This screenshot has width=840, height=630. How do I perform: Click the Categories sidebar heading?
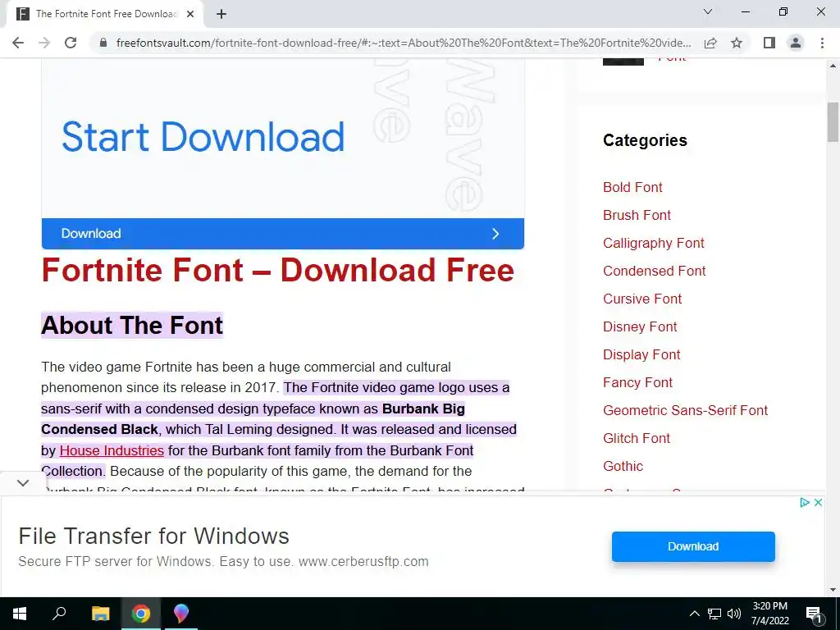(x=645, y=140)
